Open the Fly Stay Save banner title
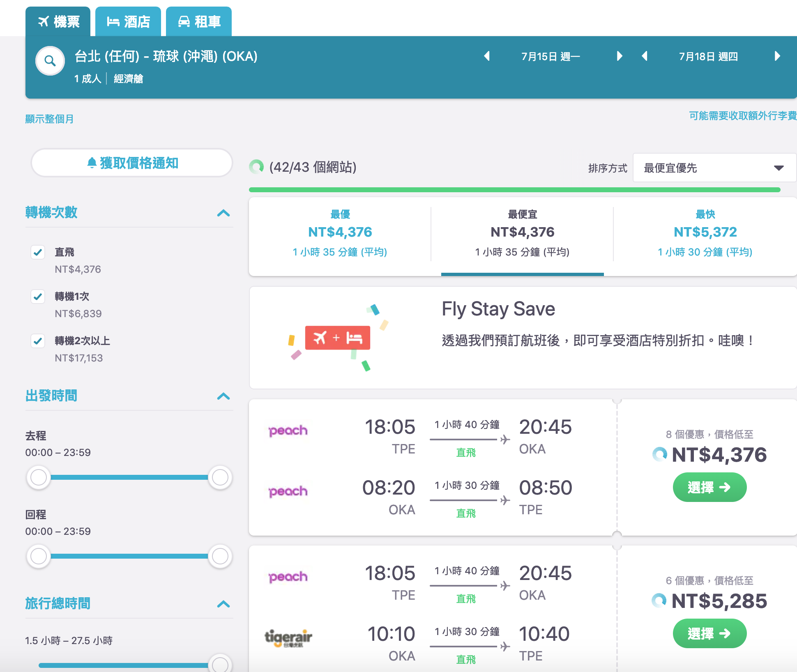This screenshot has width=797, height=672. pyautogui.click(x=498, y=309)
